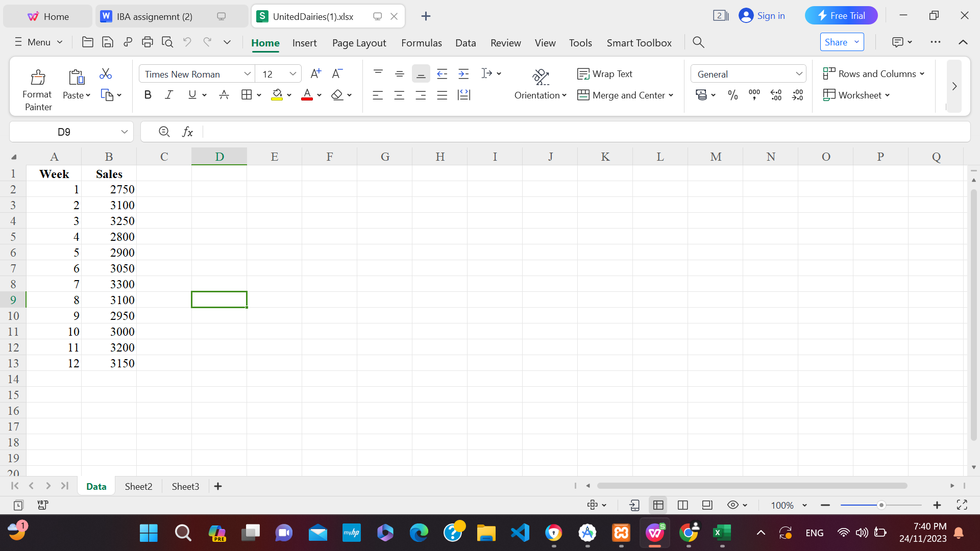Image resolution: width=980 pixels, height=551 pixels.
Task: Open the strikethrough formatting icon
Action: click(224, 94)
